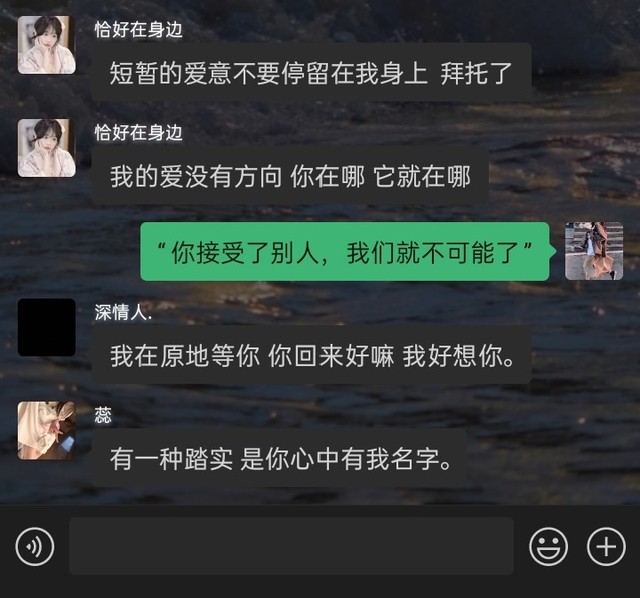Select the message 我的爱没有方向 你在哪 它就在哪
The image size is (640, 598).
click(290, 176)
